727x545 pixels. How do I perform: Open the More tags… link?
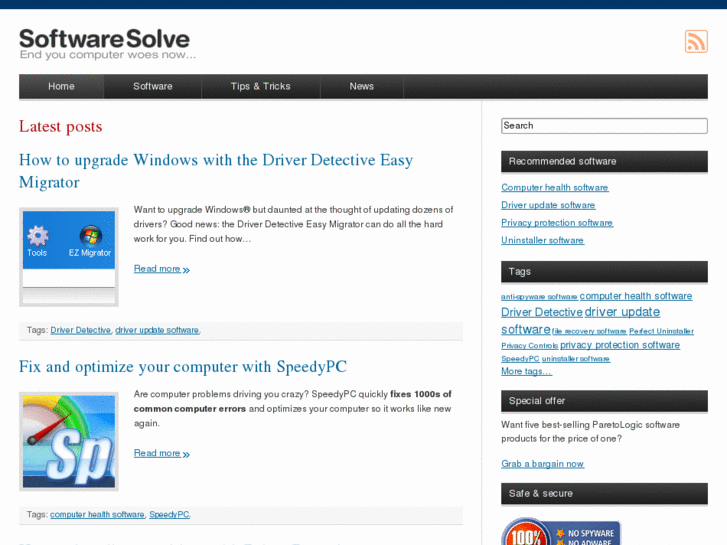(526, 371)
